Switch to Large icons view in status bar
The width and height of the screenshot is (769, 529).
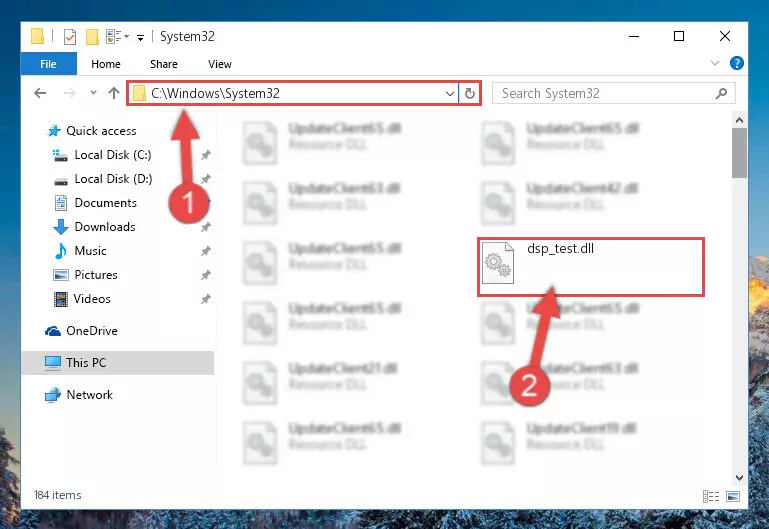733,497
